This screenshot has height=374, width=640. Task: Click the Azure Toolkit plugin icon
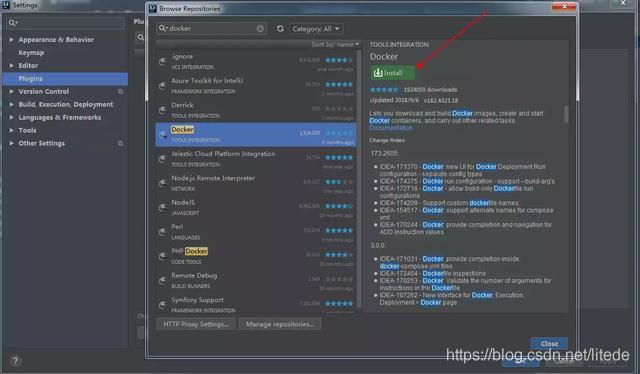pyautogui.click(x=162, y=86)
